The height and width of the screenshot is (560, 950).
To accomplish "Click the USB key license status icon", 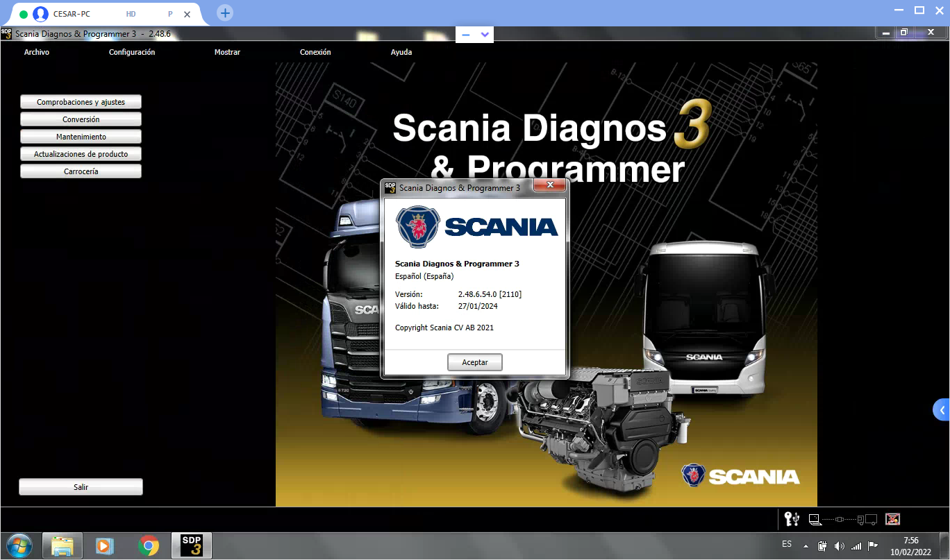I will (792, 518).
